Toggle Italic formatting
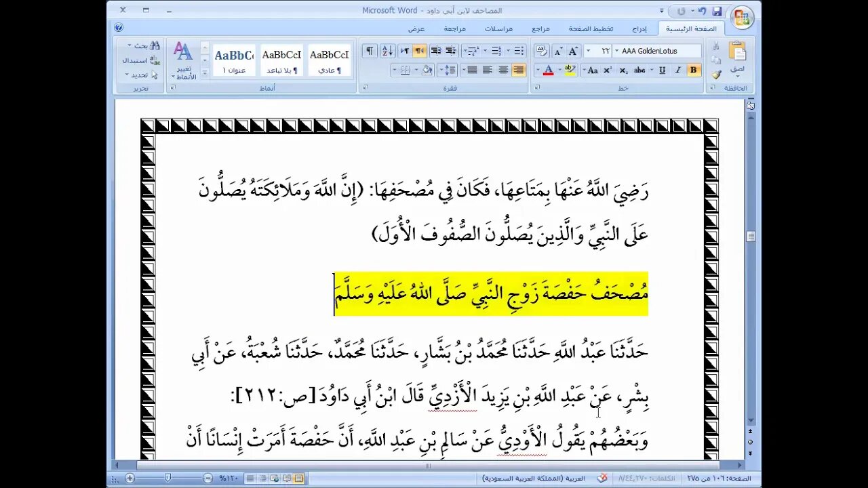This screenshot has width=868, height=488. [678, 70]
